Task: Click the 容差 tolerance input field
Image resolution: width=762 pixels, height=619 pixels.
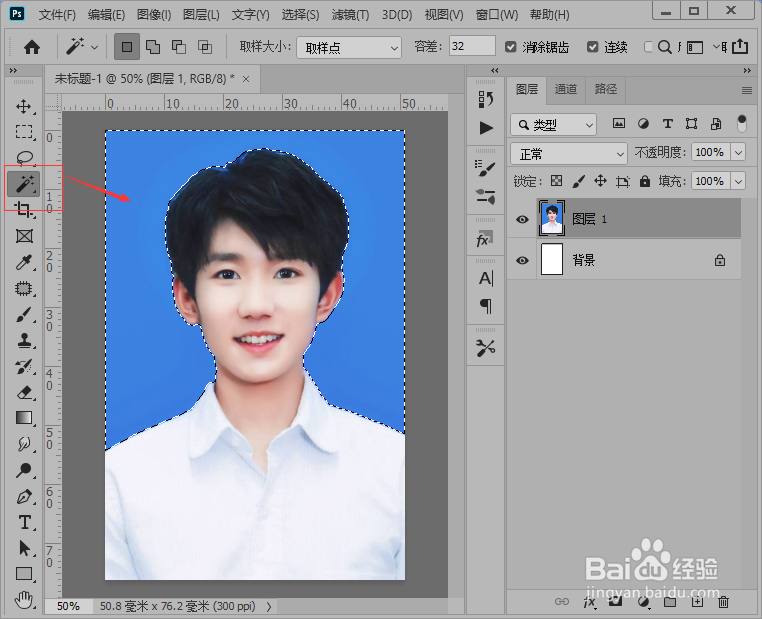Action: coord(471,47)
